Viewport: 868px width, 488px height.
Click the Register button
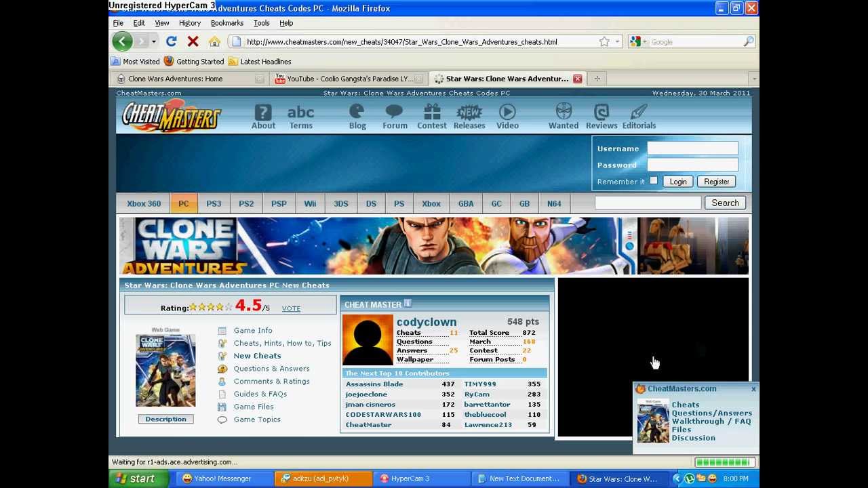click(716, 182)
